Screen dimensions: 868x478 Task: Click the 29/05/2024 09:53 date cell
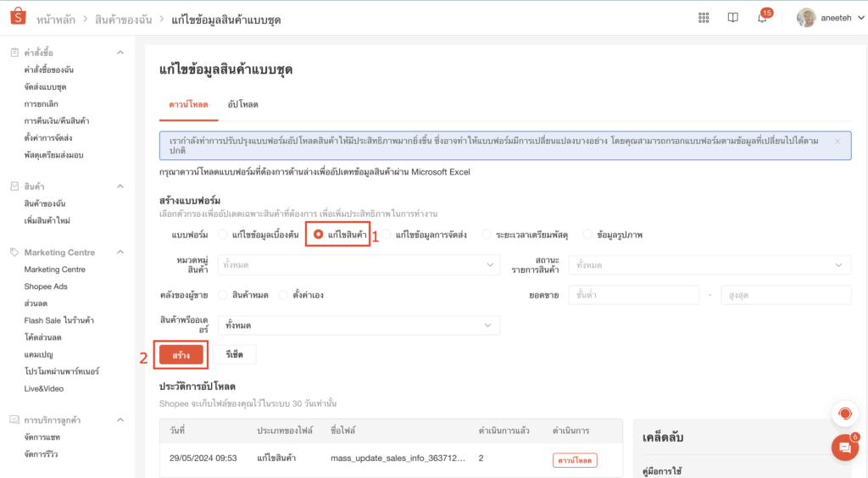tap(203, 458)
